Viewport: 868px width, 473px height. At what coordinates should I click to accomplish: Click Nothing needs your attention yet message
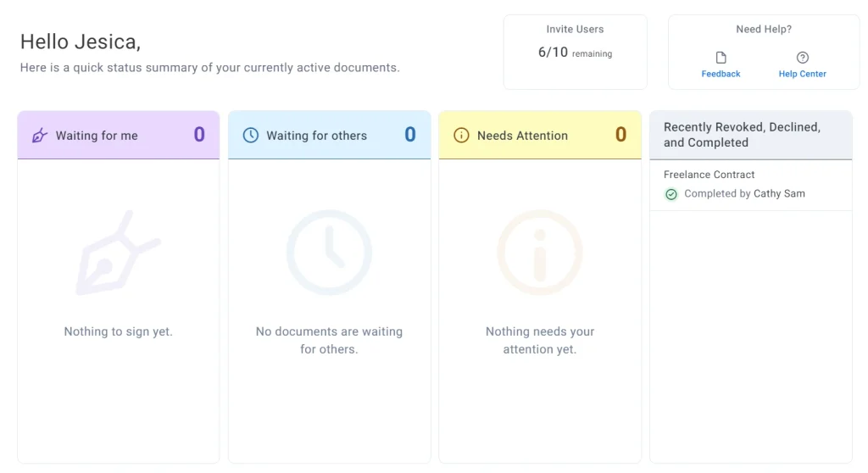540,340
